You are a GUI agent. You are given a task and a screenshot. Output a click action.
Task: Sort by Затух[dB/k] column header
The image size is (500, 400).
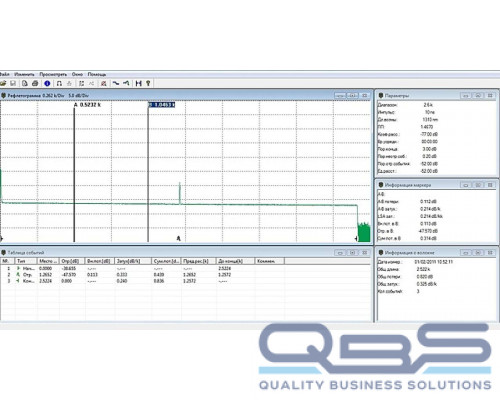point(133,261)
